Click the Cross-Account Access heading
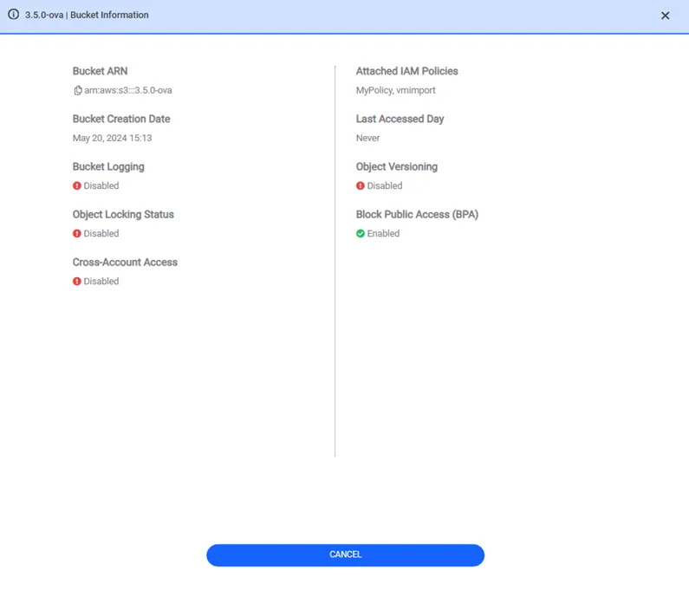 pos(125,263)
